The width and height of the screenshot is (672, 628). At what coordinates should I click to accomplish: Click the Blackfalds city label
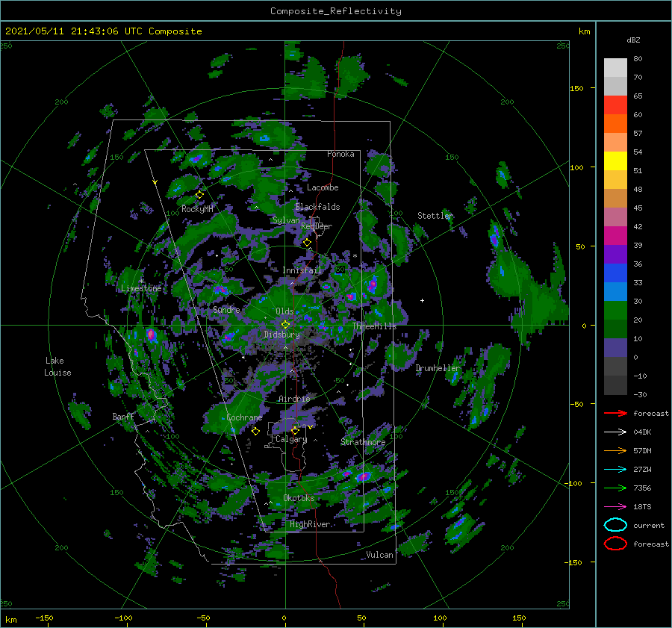coord(317,207)
